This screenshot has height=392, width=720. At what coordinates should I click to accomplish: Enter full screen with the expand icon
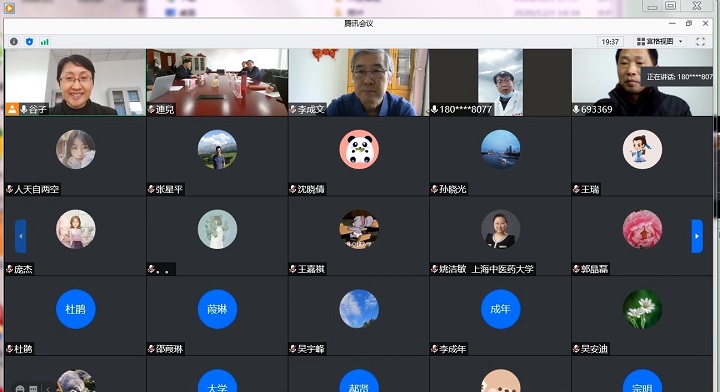700,42
